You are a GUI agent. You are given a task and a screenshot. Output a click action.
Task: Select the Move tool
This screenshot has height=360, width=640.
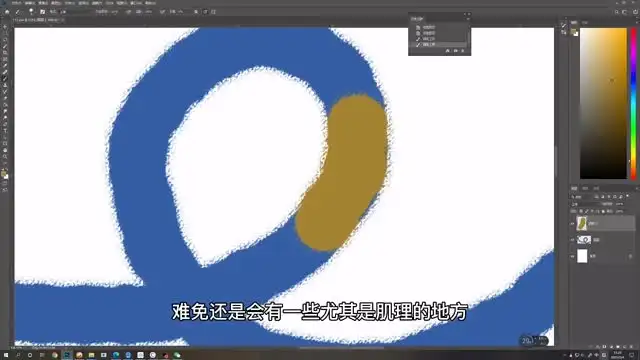pos(5,27)
